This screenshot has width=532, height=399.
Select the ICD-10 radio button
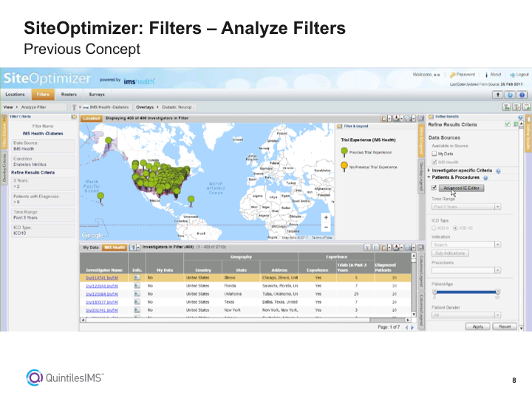(455, 228)
